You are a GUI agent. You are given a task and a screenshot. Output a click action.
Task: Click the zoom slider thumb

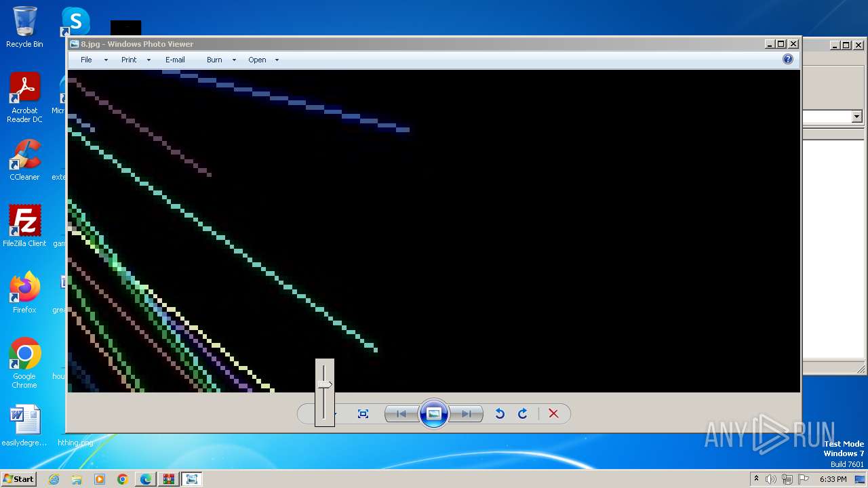pos(325,384)
